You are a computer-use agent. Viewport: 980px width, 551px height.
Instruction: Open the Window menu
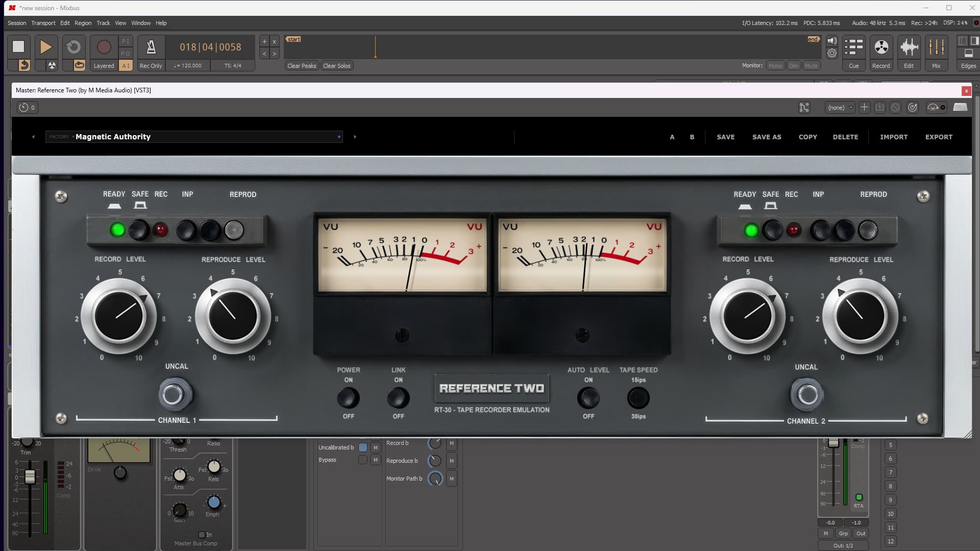point(141,23)
